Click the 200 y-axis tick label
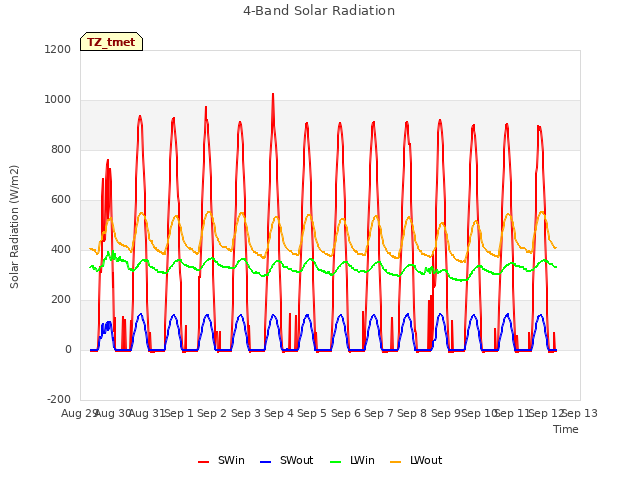The height and width of the screenshot is (480, 640). tap(61, 300)
